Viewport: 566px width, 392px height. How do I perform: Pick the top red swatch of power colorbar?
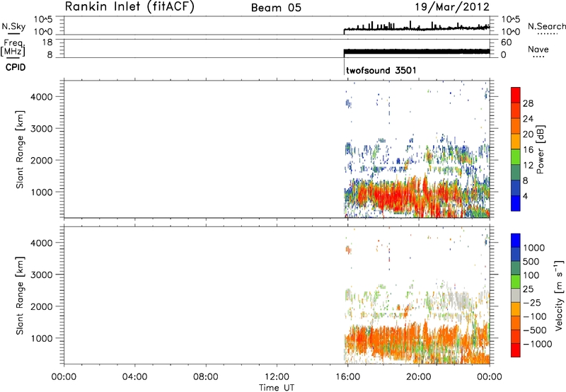coord(516,95)
